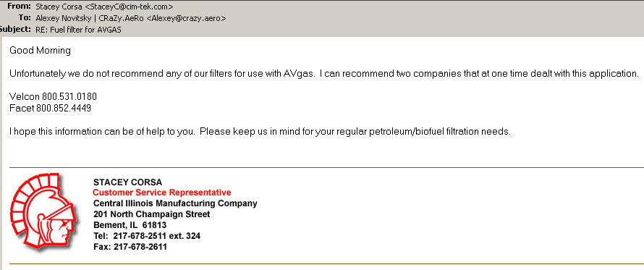Image resolution: width=644 pixels, height=270 pixels.
Task: Click the To field label
Action: (25, 18)
